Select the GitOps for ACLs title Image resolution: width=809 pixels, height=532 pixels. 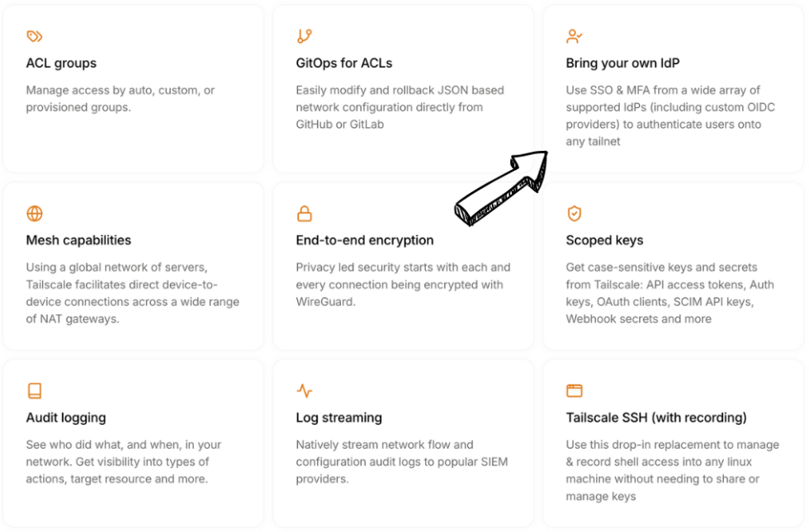click(344, 64)
